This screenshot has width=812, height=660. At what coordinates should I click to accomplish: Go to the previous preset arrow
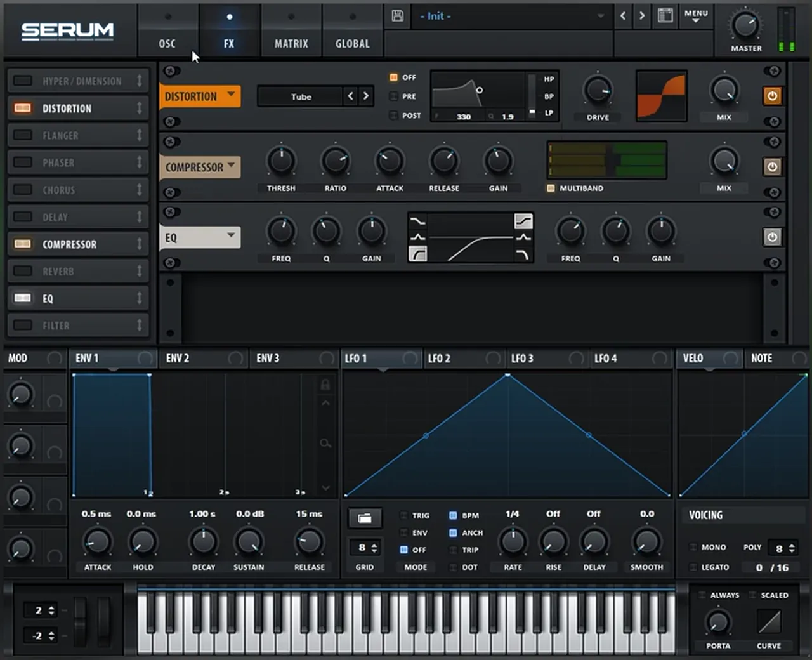[x=623, y=15]
